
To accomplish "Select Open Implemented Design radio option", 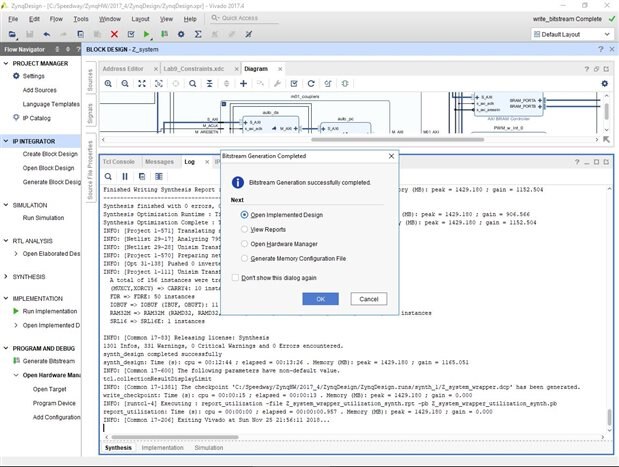I will (245, 214).
